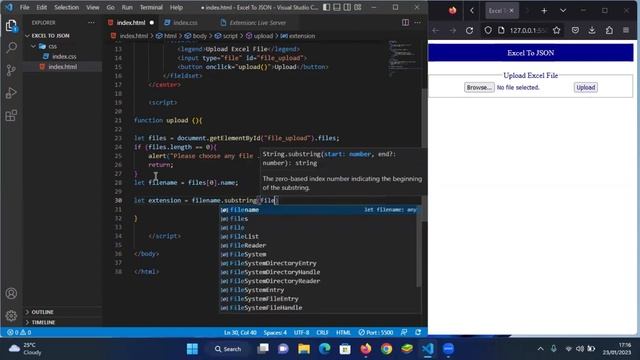This screenshot has height=360, width=640.
Task: Click the UTF-8 encoding status item
Action: (x=302, y=332)
